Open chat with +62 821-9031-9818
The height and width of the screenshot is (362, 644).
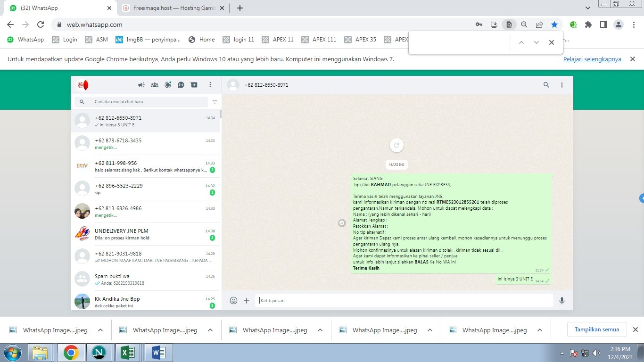(x=145, y=256)
